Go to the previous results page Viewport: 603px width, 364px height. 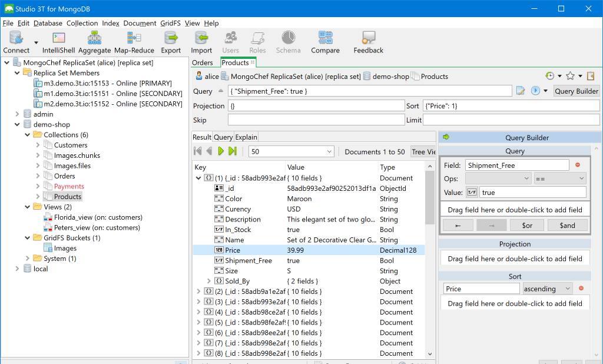pos(209,151)
